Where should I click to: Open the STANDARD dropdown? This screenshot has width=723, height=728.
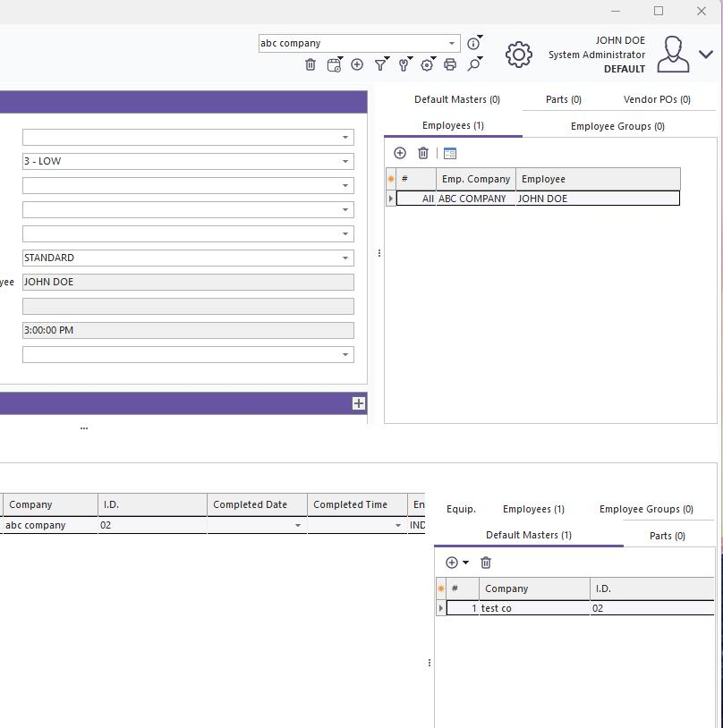(344, 258)
